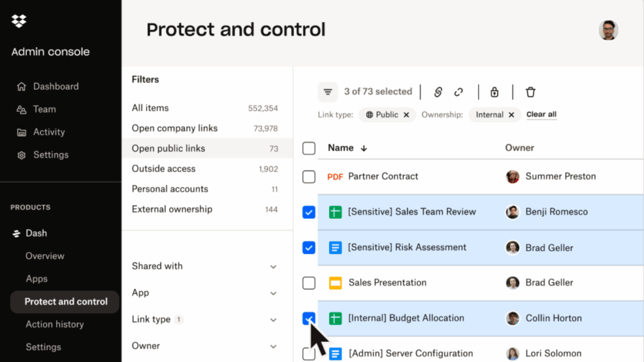Remove the Internal ownership filter chip
The height and width of the screenshot is (362, 644).
click(511, 115)
